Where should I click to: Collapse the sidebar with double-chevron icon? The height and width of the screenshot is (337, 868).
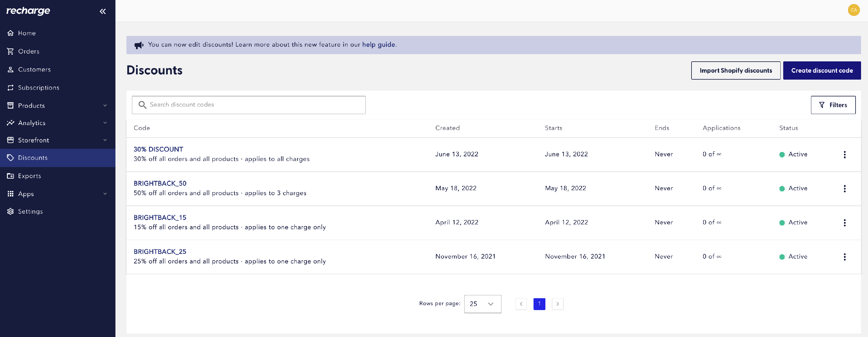[102, 12]
